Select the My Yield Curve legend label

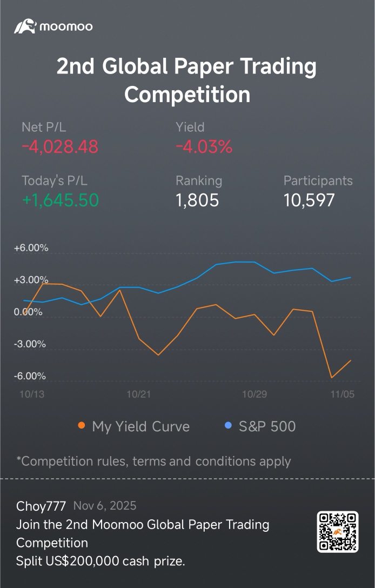(x=140, y=426)
